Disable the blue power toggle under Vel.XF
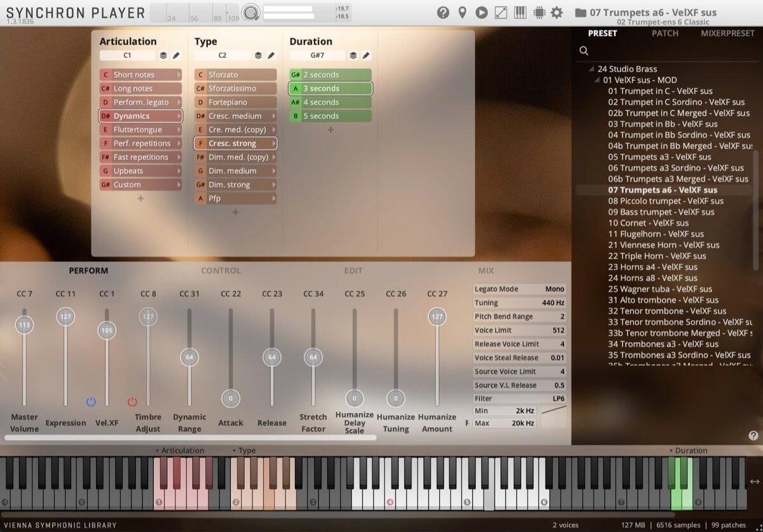The height and width of the screenshot is (532, 763). click(91, 401)
